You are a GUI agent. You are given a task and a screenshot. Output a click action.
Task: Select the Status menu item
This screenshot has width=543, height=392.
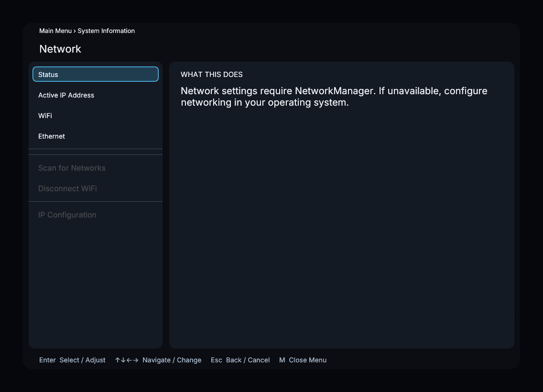pos(96,74)
